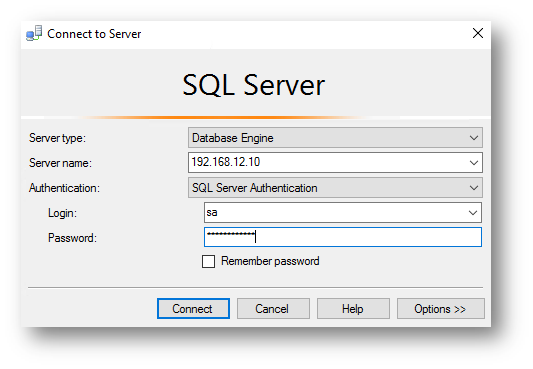Click the Cancel button
The image size is (533, 369).
273,309
